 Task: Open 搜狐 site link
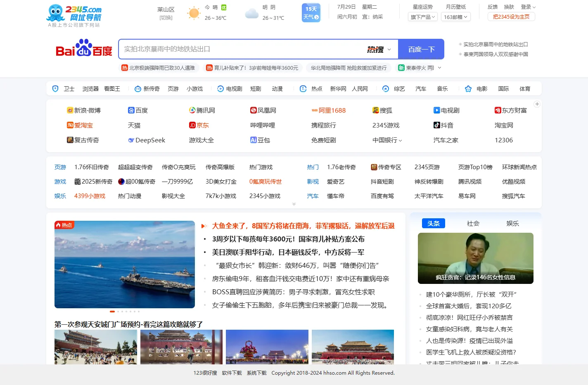(x=382, y=110)
